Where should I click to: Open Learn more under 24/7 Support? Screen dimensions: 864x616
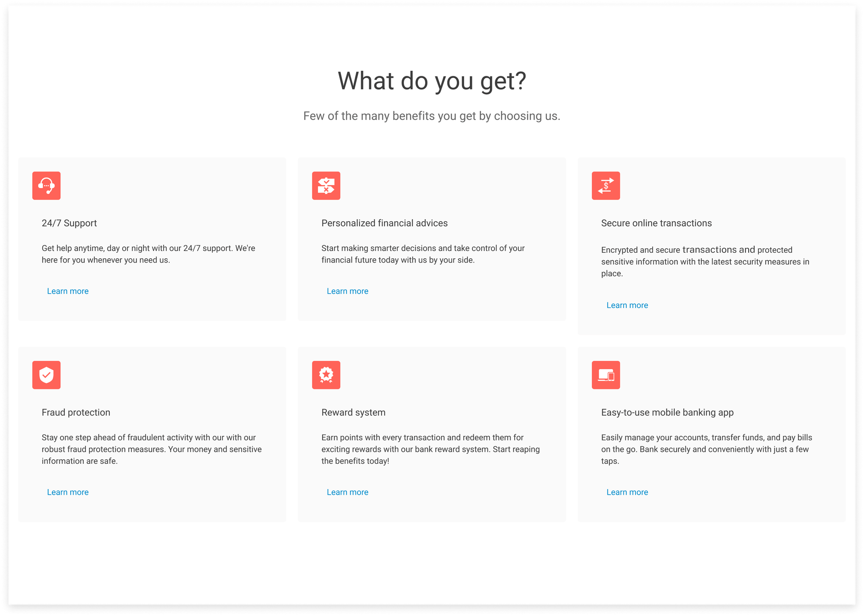tap(68, 291)
